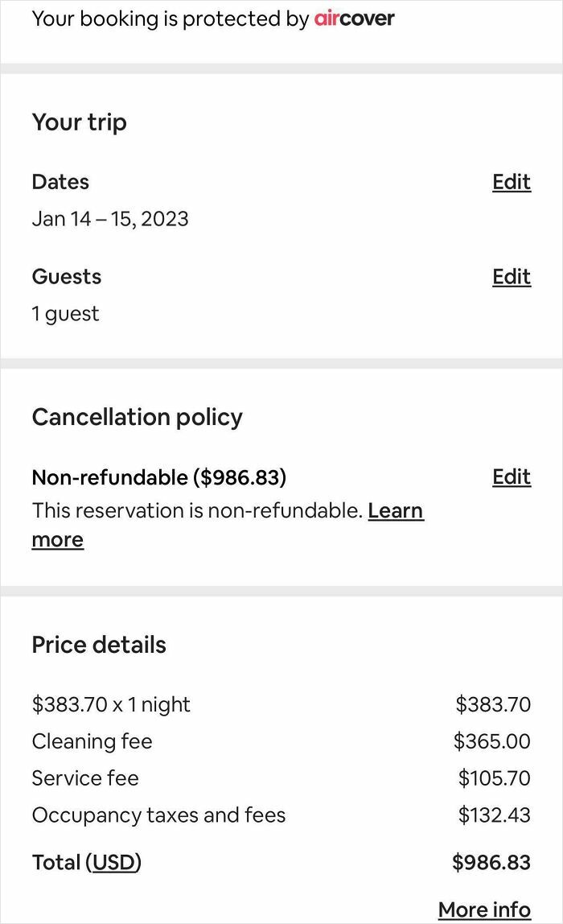The width and height of the screenshot is (563, 924).
Task: Click the $383.70 x 1 night label
Action: point(111,704)
